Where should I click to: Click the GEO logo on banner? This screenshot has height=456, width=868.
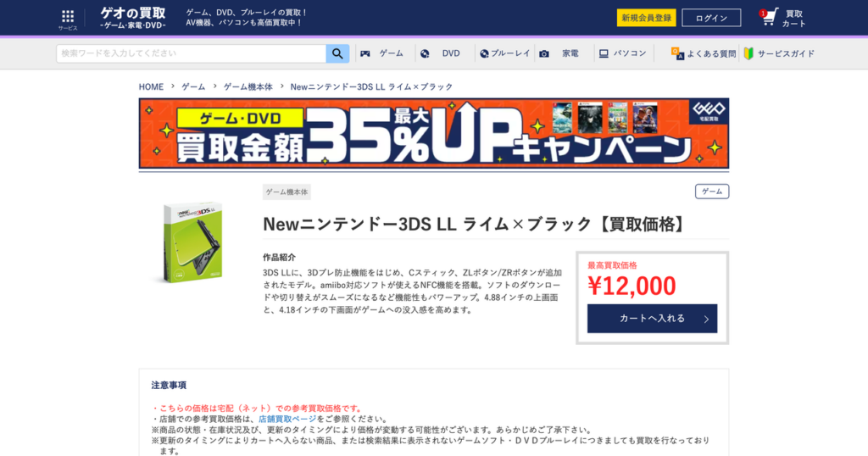pyautogui.click(x=709, y=111)
